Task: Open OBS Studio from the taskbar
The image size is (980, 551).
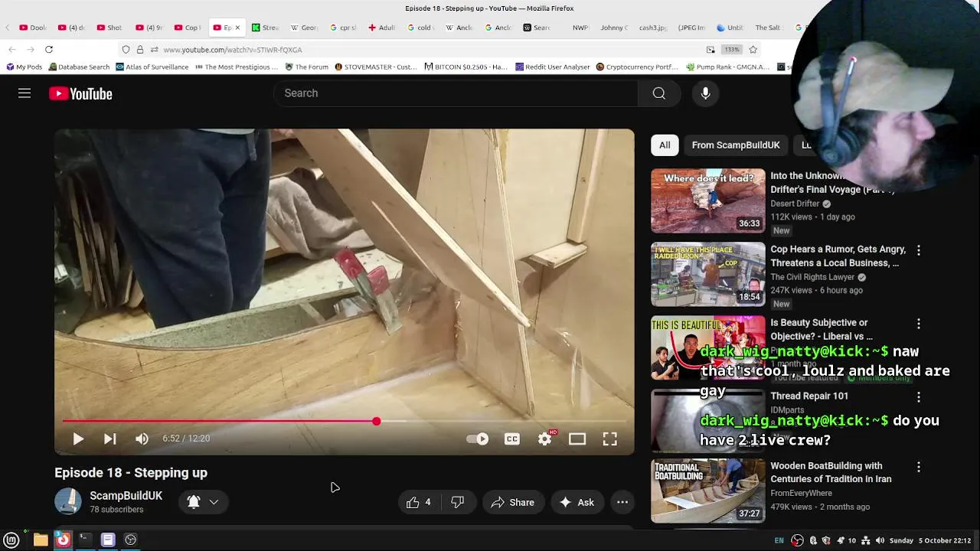Action: pos(130,540)
